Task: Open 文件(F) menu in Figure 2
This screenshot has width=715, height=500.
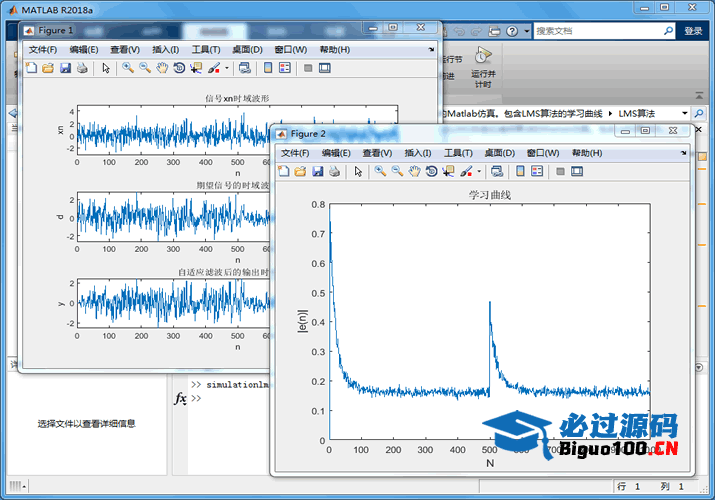Action: click(295, 153)
